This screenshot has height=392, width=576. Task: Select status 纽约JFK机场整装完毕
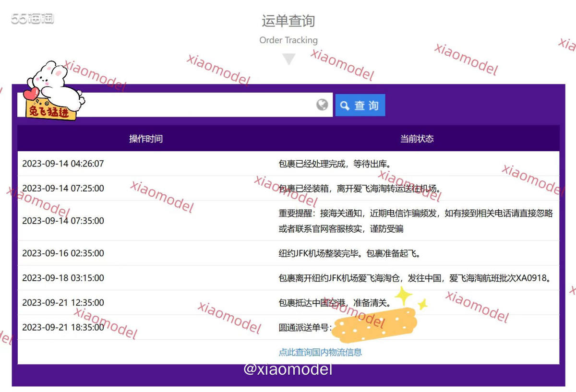pyautogui.click(x=350, y=253)
